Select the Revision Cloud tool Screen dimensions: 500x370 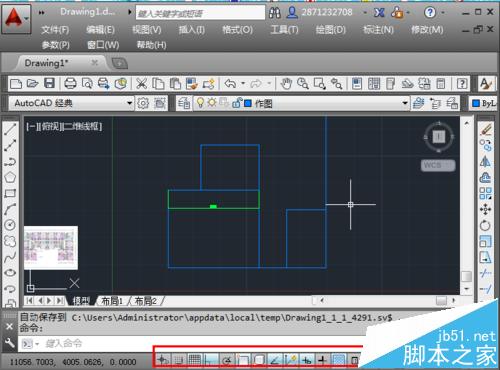(x=10, y=241)
